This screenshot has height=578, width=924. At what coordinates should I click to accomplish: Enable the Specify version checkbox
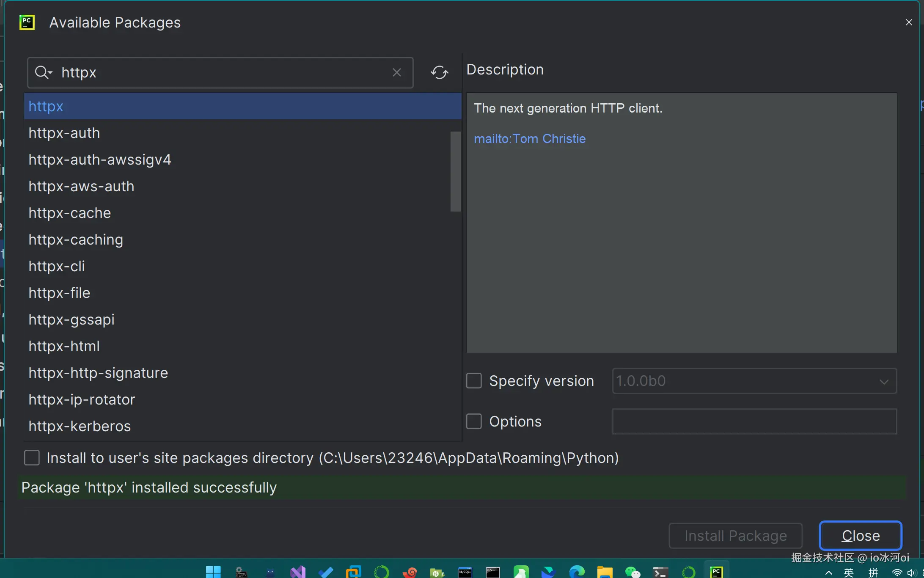pos(474,381)
